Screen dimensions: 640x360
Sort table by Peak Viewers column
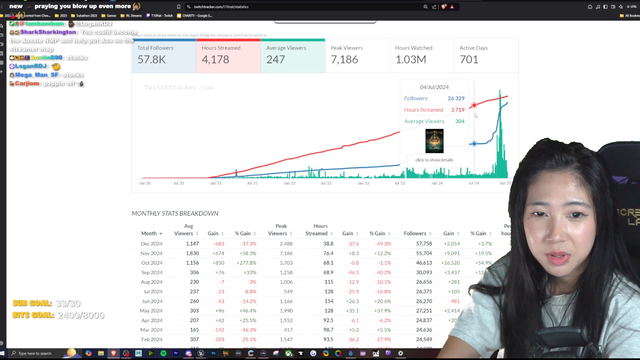[280, 230]
